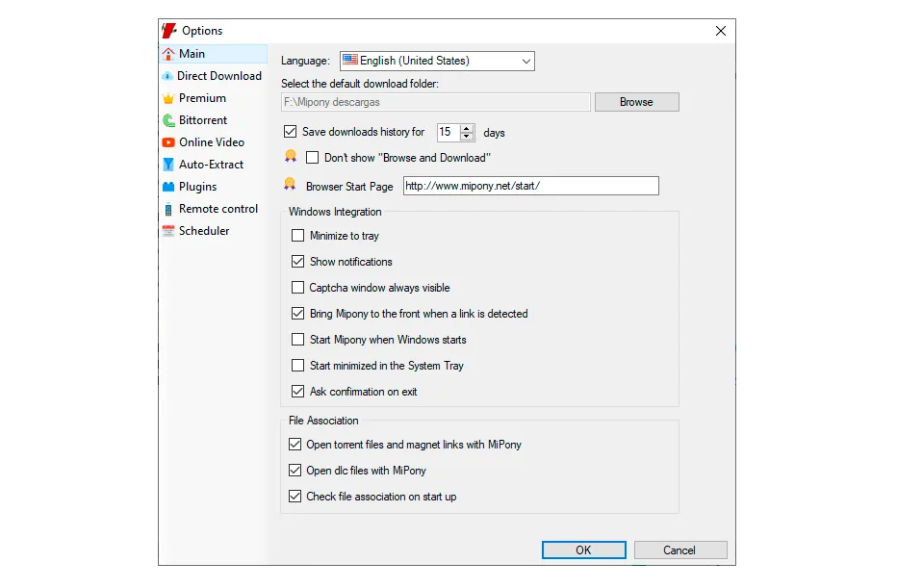Screen dimensions: 897x588
Task: Toggle Bring Mipony to the front option
Action: [297, 314]
